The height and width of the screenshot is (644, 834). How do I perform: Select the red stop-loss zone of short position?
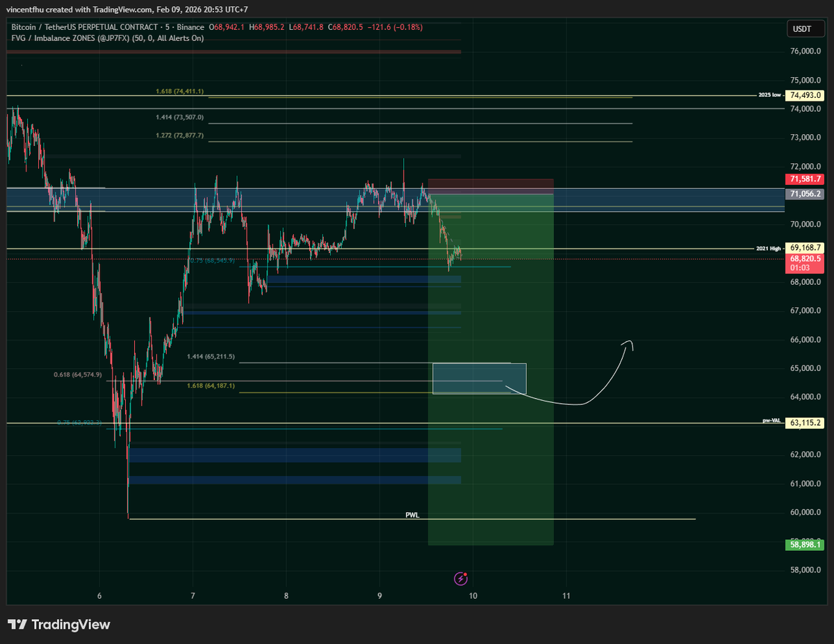491,186
